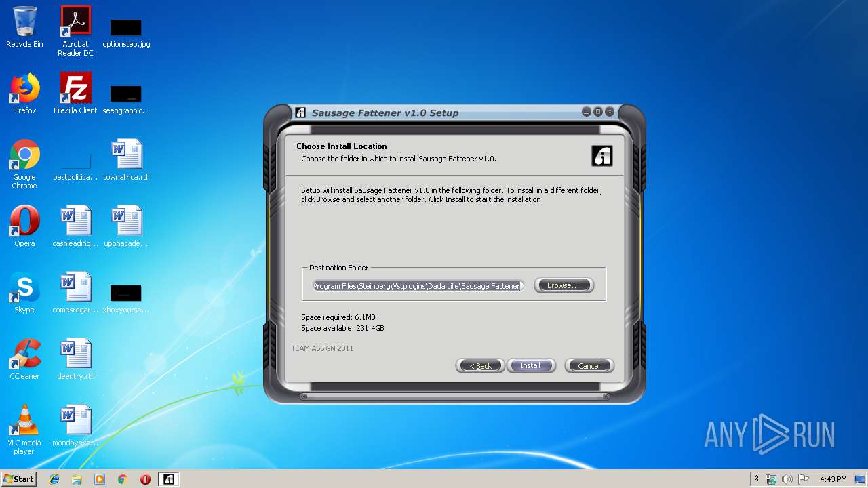Select the comesregar document on desktop
This screenshot has width=868, height=488.
pyautogui.click(x=75, y=293)
